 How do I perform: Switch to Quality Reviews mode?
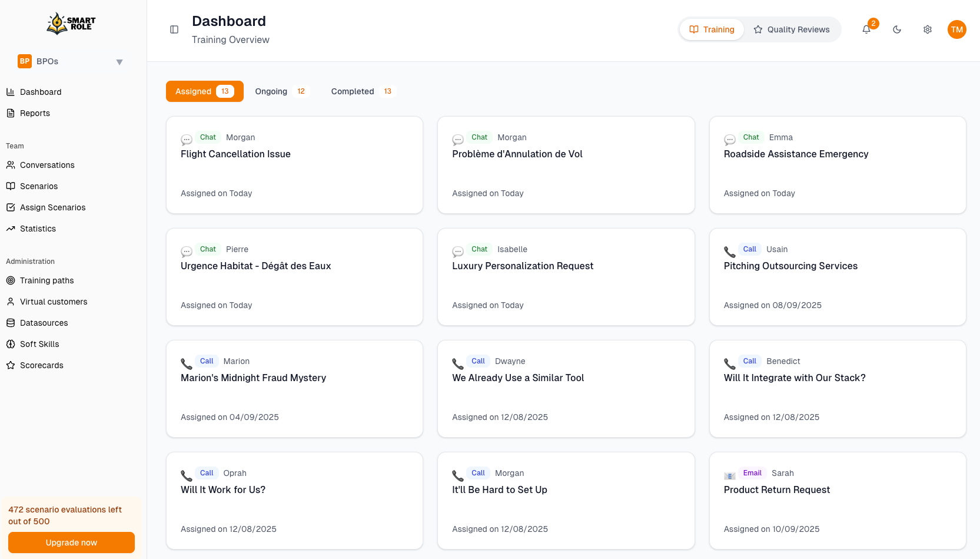(x=792, y=29)
